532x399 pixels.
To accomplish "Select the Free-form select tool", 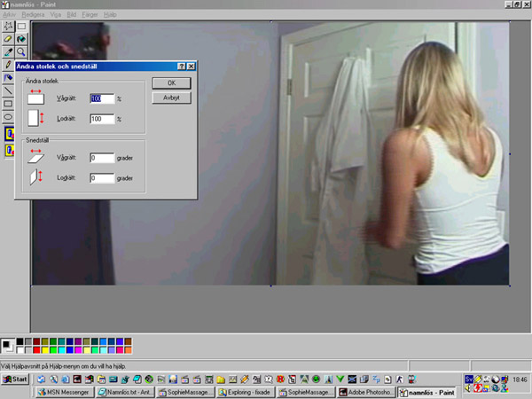I will pyautogui.click(x=8, y=26).
